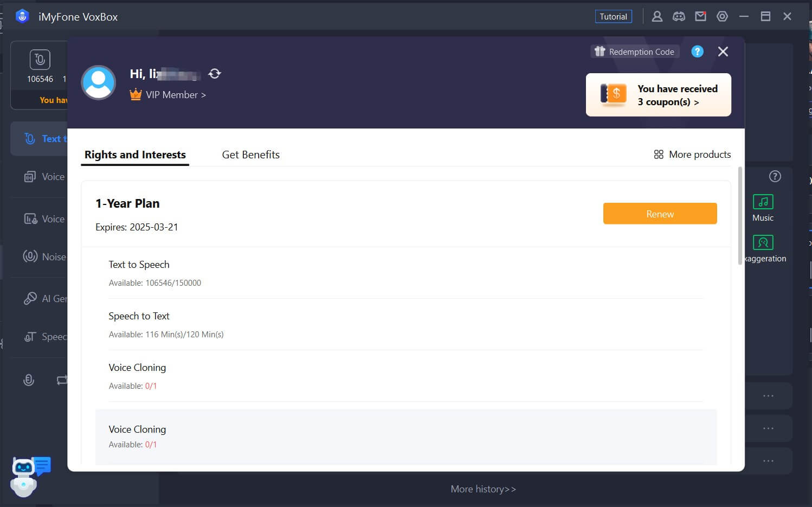
Task: Open the mail messages icon
Action: (700, 17)
